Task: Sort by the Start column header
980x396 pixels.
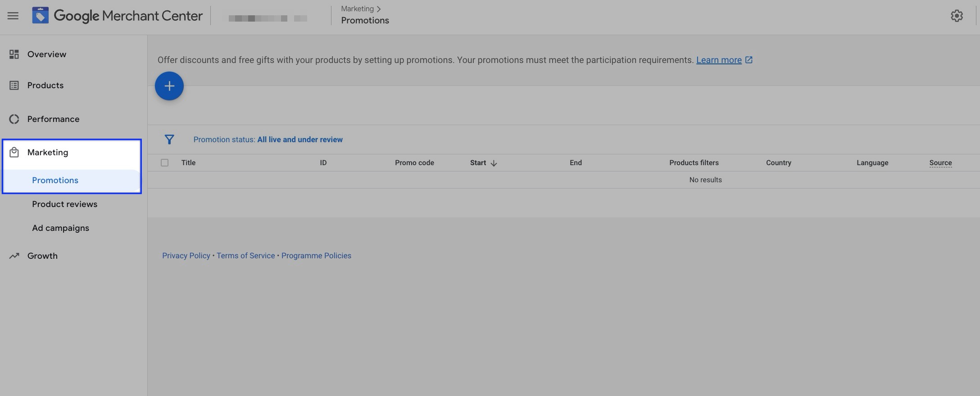Action: (478, 163)
